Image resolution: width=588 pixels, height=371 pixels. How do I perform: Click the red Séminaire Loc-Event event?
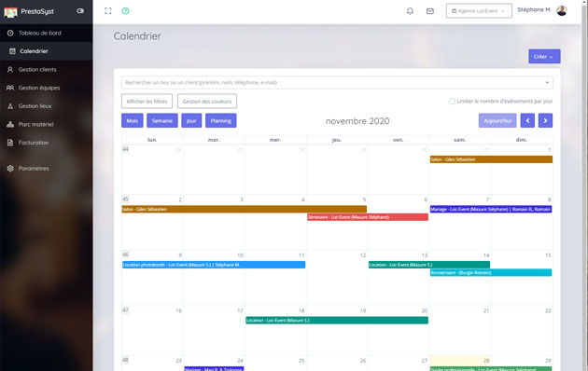click(x=368, y=217)
